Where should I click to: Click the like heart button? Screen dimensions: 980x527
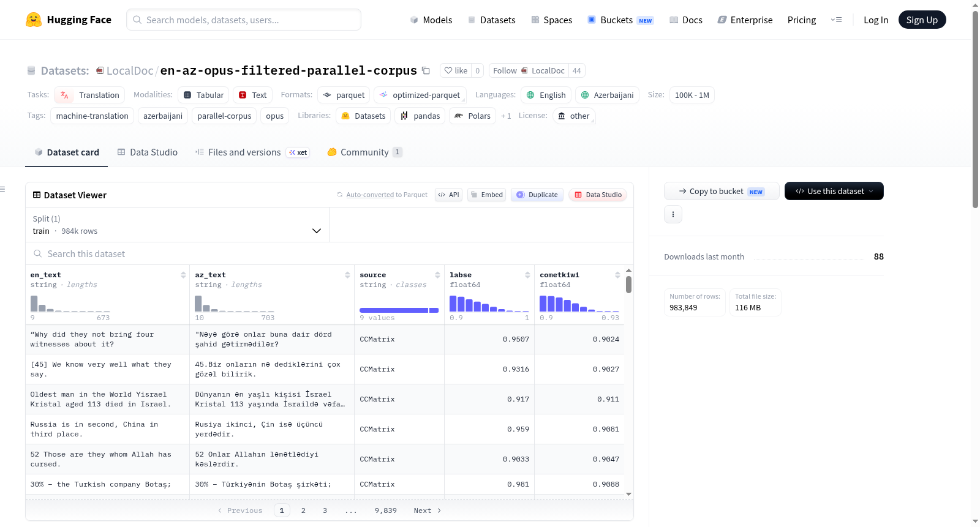click(456, 70)
